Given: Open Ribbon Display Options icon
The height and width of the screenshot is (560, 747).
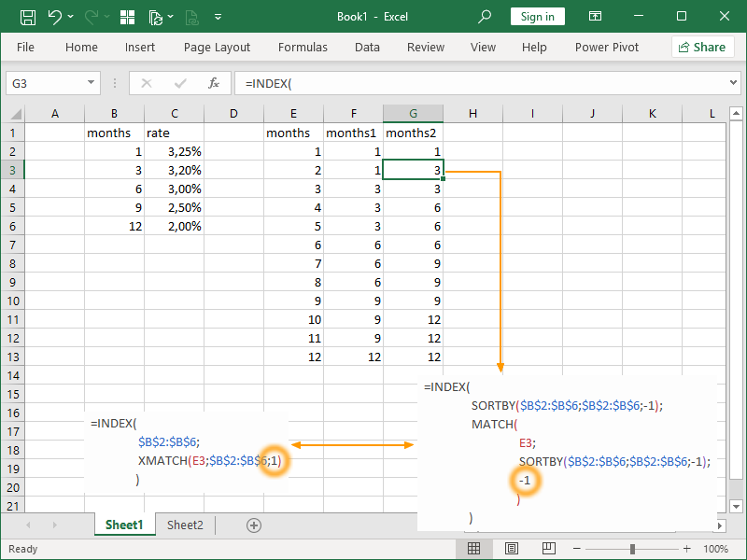Looking at the screenshot, I should click(595, 17).
